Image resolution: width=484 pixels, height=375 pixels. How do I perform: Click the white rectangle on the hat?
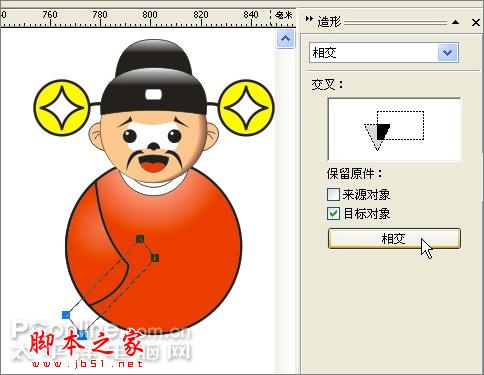154,94
